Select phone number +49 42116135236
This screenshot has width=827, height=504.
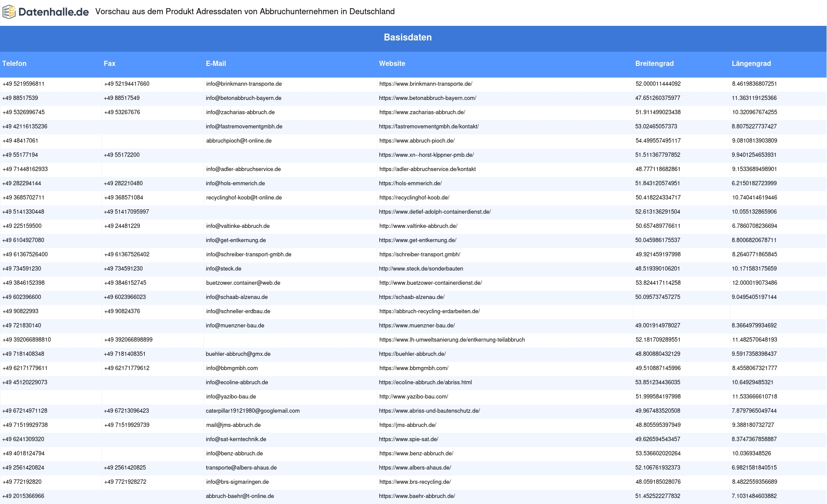(x=25, y=127)
